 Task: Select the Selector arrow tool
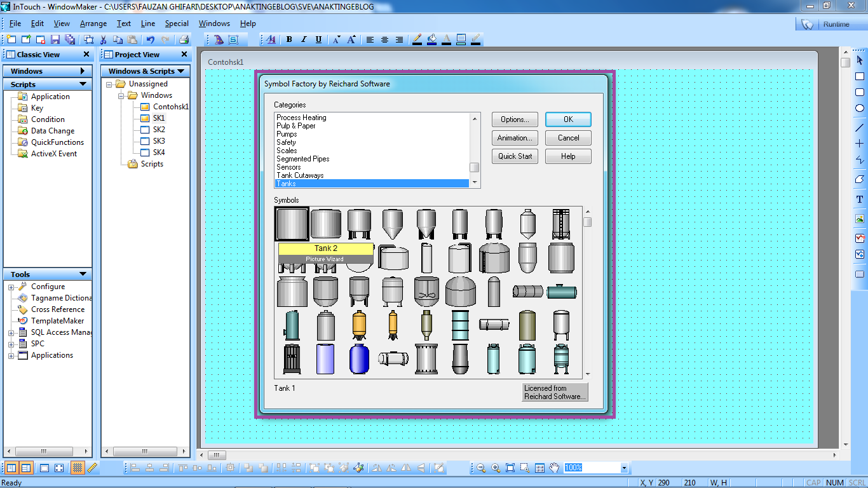click(x=860, y=60)
